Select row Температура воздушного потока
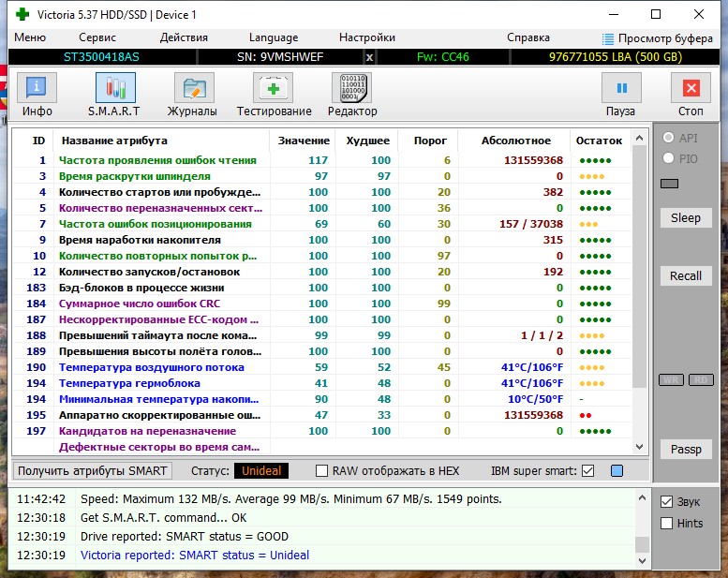 [321, 367]
